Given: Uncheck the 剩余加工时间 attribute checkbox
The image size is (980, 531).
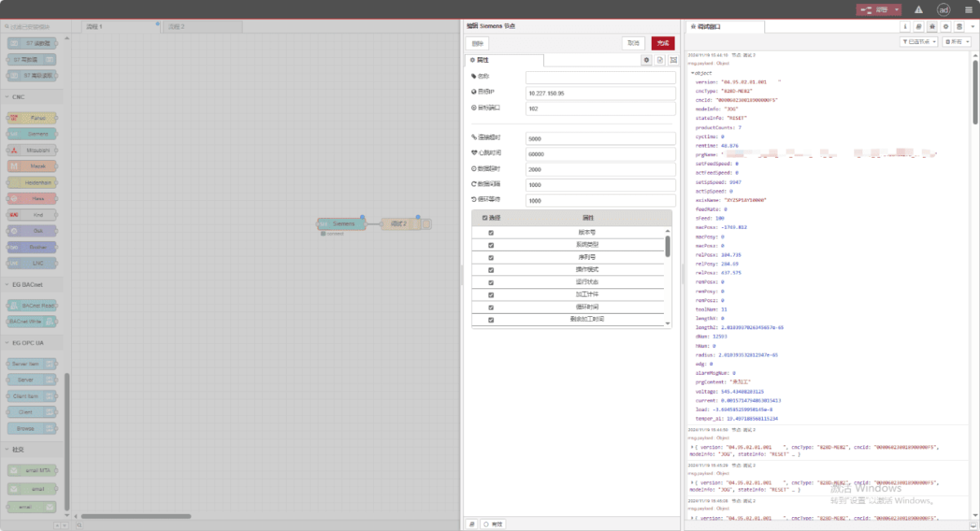Looking at the screenshot, I should click(491, 319).
